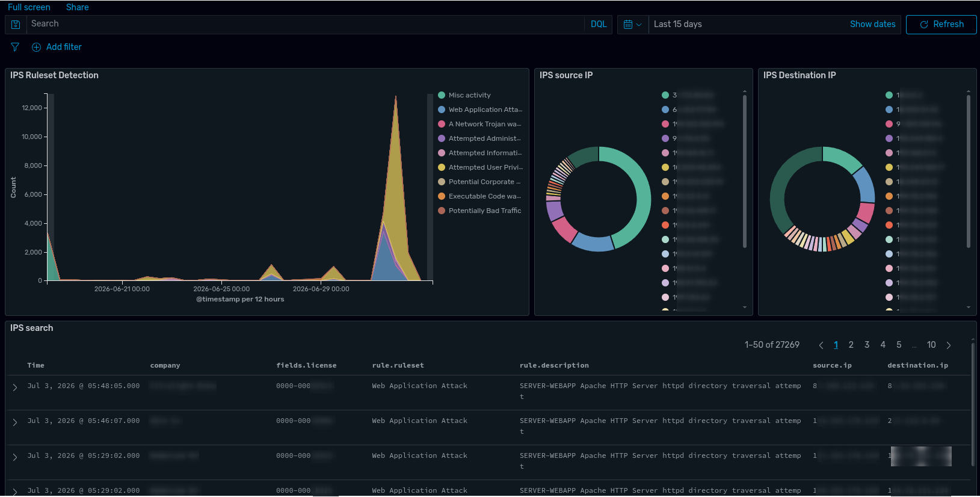Click the Add filter plus icon
This screenshot has width=980, height=497.
coord(36,47)
